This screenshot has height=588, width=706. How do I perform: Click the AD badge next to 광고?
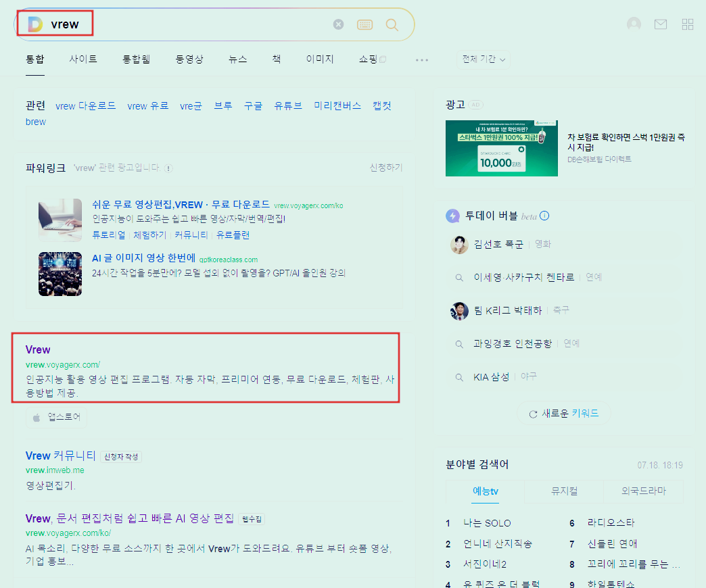[475, 105]
